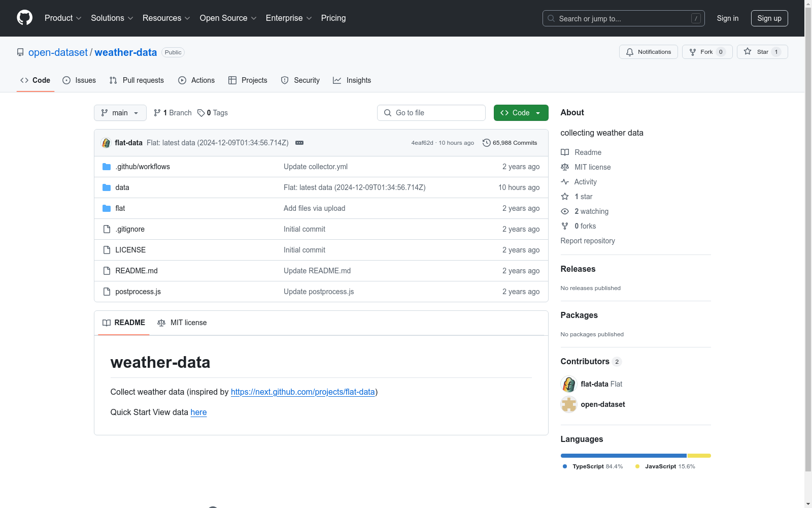
Task: Open the Enterprise dropdown menu
Action: coord(289,18)
